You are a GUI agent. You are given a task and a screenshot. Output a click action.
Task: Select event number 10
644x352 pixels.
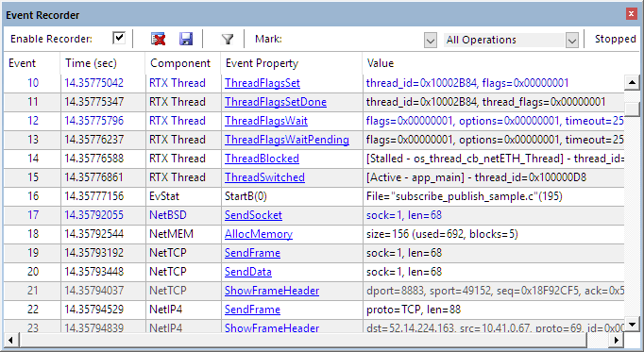(x=33, y=83)
